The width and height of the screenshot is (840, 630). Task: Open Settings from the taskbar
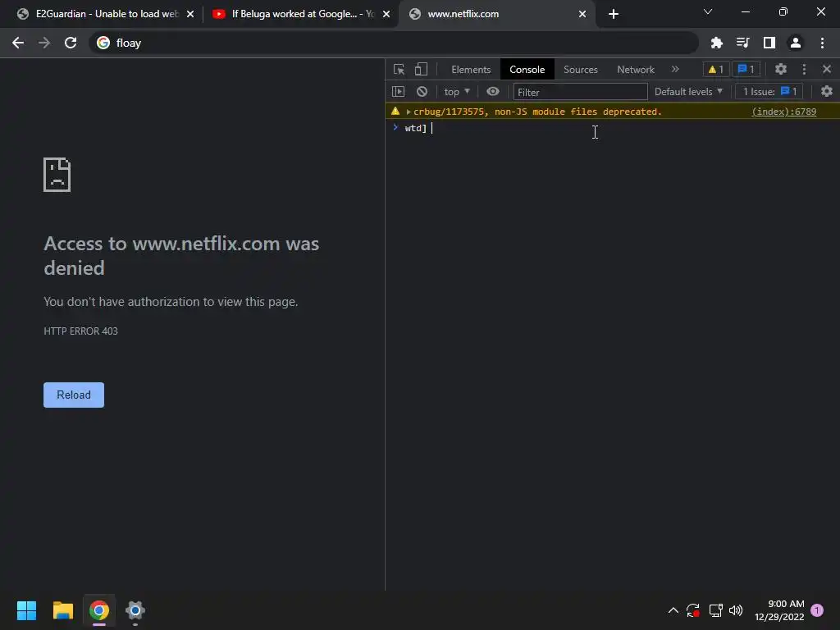[135, 610]
